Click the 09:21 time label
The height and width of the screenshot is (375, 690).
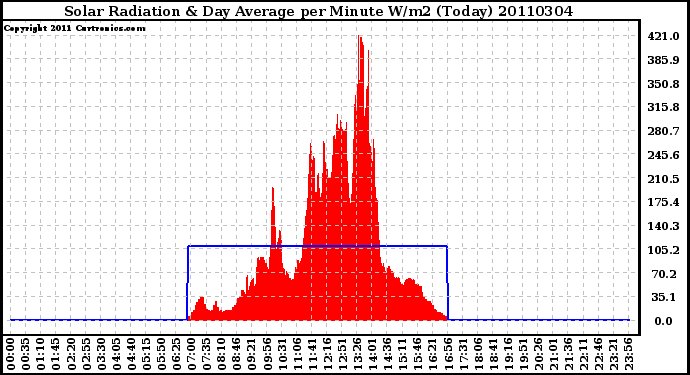(252, 354)
